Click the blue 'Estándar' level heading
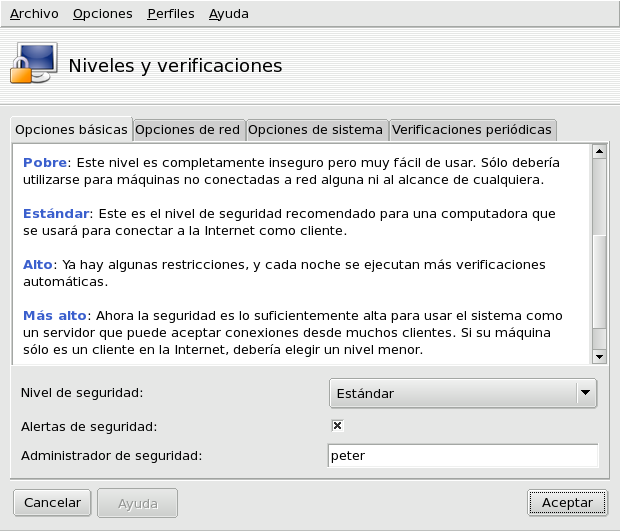 [x=56, y=214]
